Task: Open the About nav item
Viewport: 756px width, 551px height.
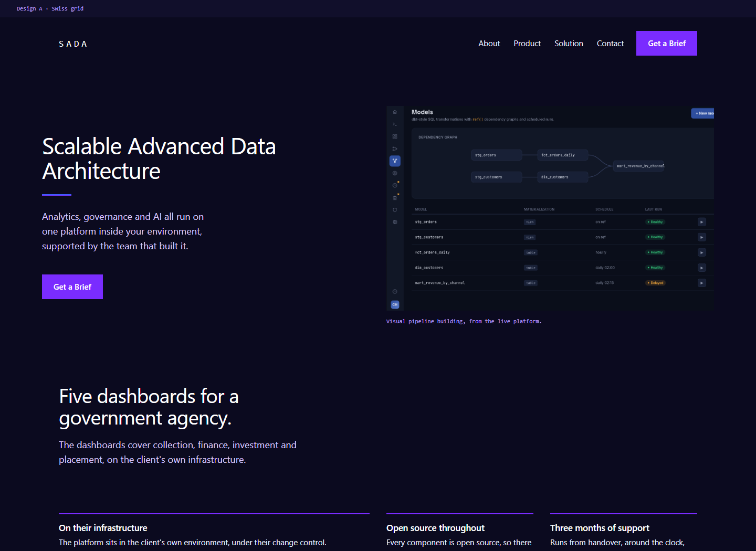Action: tap(489, 44)
